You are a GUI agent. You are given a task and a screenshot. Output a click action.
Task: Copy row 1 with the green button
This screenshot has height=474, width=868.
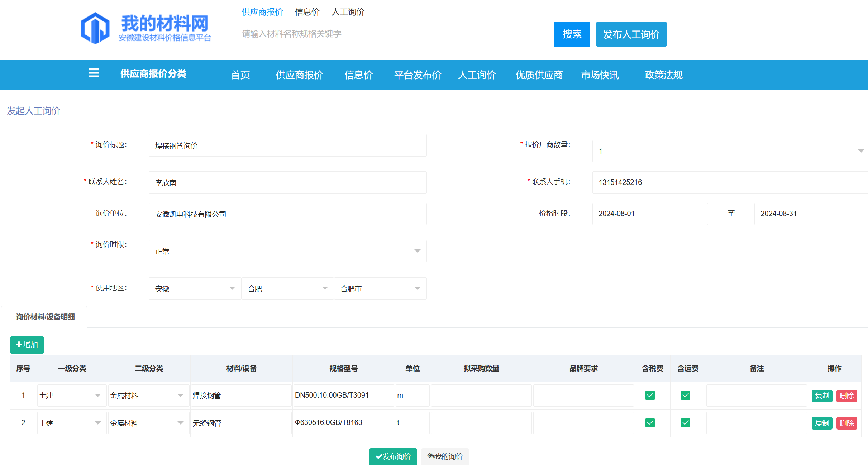(x=821, y=396)
